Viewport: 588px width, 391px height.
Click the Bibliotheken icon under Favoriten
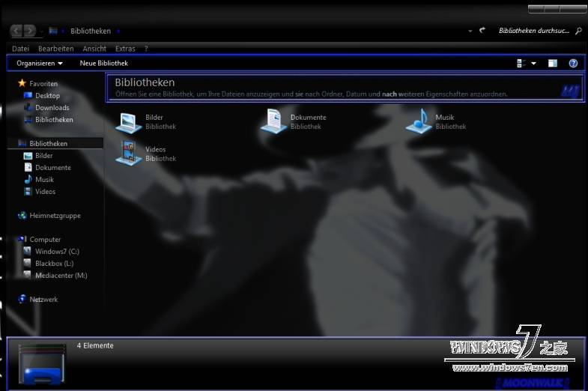[x=28, y=120]
